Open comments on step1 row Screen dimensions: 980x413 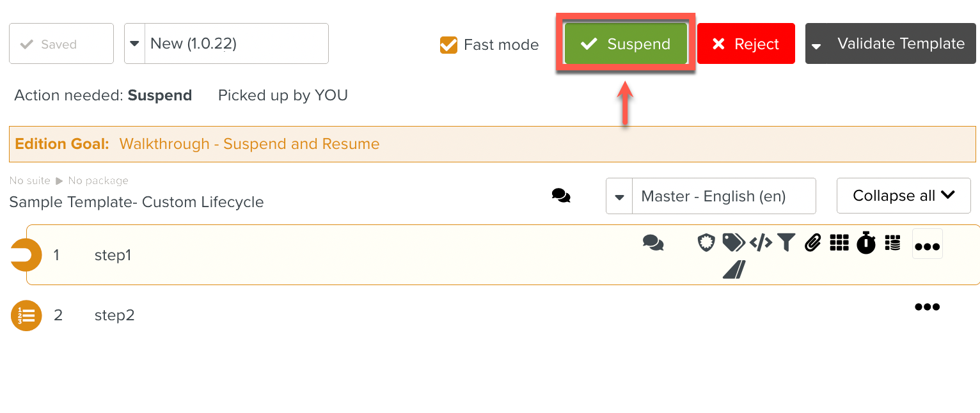coord(653,243)
